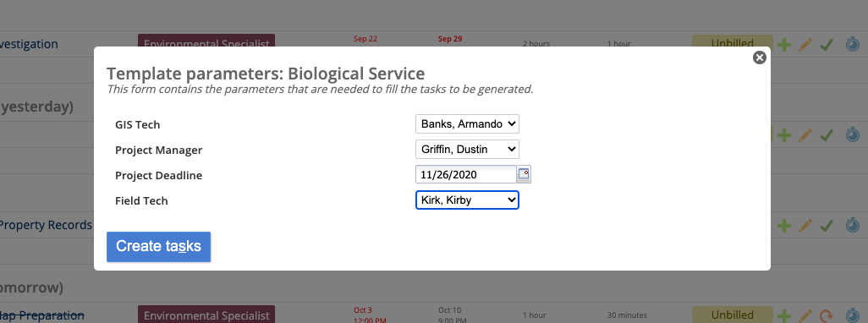Click timer icon in Property Records row
868x323 pixels.
click(x=853, y=225)
